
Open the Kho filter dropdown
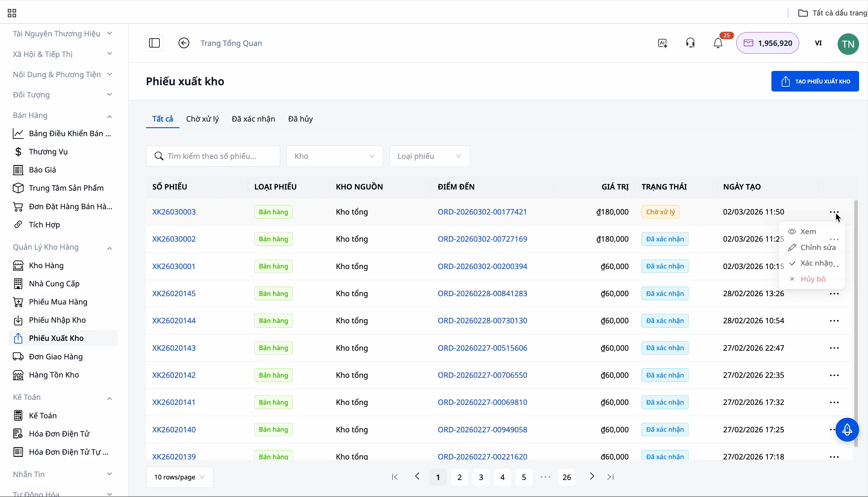coord(334,156)
